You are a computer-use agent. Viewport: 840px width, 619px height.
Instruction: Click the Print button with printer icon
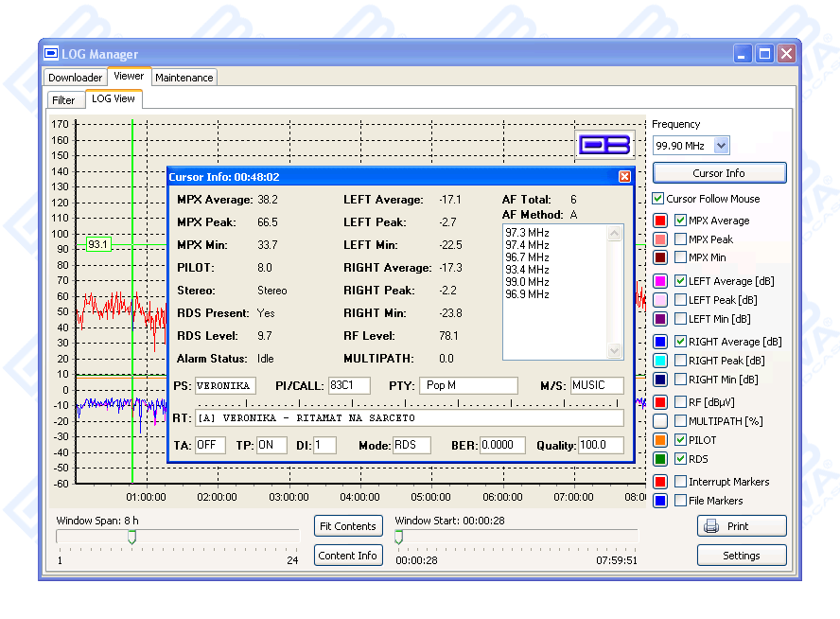[741, 526]
